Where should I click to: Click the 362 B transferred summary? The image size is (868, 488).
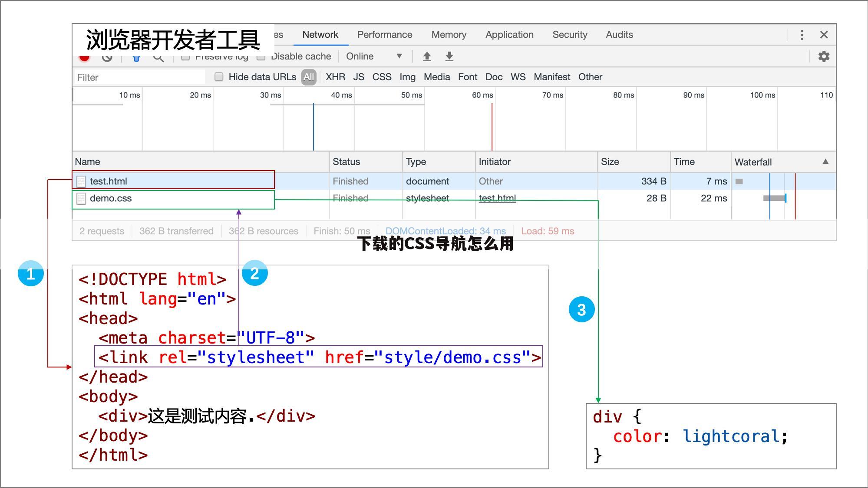tap(176, 231)
